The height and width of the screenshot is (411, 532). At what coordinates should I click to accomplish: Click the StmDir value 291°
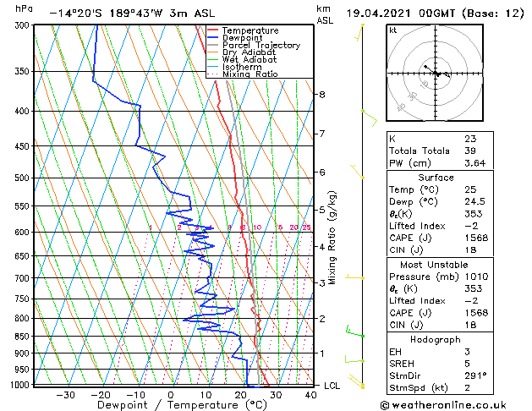tap(475, 375)
